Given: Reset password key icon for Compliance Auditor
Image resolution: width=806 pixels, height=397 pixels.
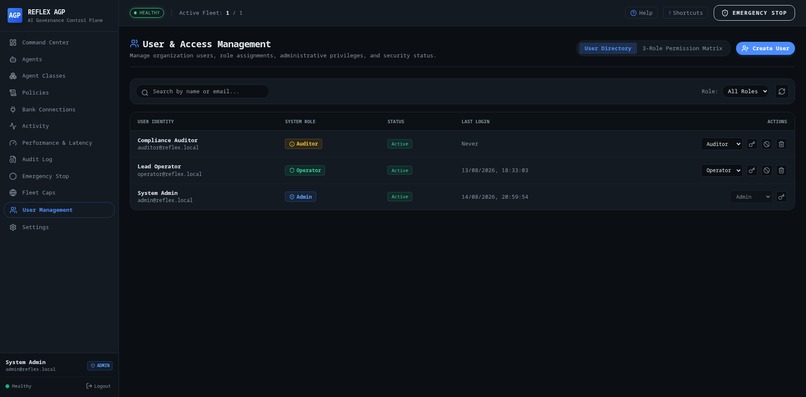Looking at the screenshot, I should 752,144.
